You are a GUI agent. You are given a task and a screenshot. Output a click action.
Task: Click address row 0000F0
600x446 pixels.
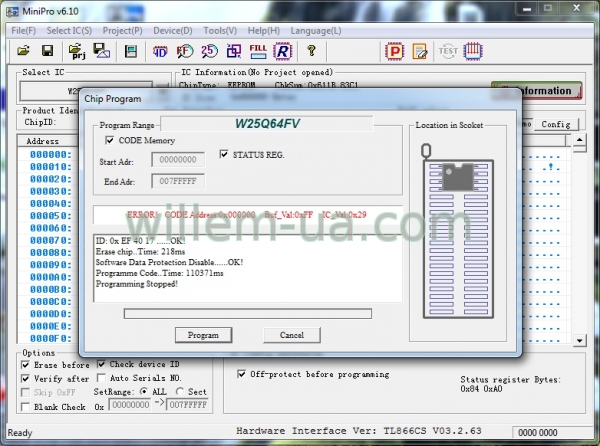point(51,339)
